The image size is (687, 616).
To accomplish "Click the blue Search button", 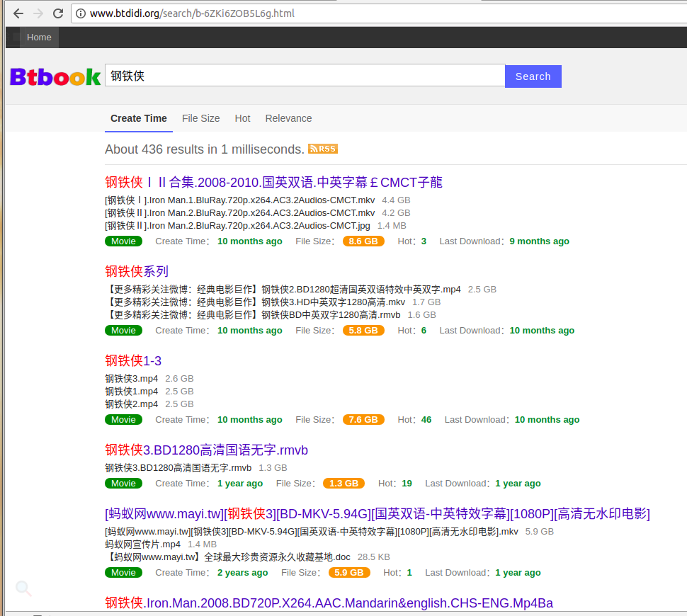I will click(x=533, y=76).
